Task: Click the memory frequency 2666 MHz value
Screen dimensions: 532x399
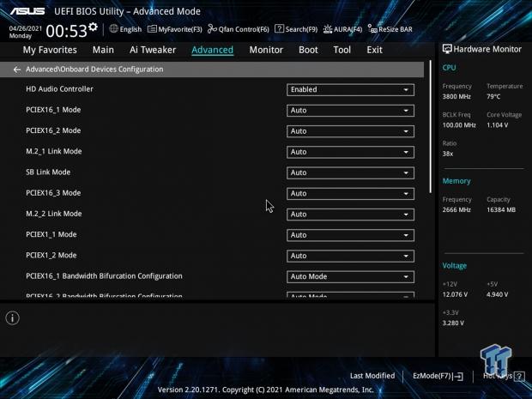Action: (x=456, y=209)
